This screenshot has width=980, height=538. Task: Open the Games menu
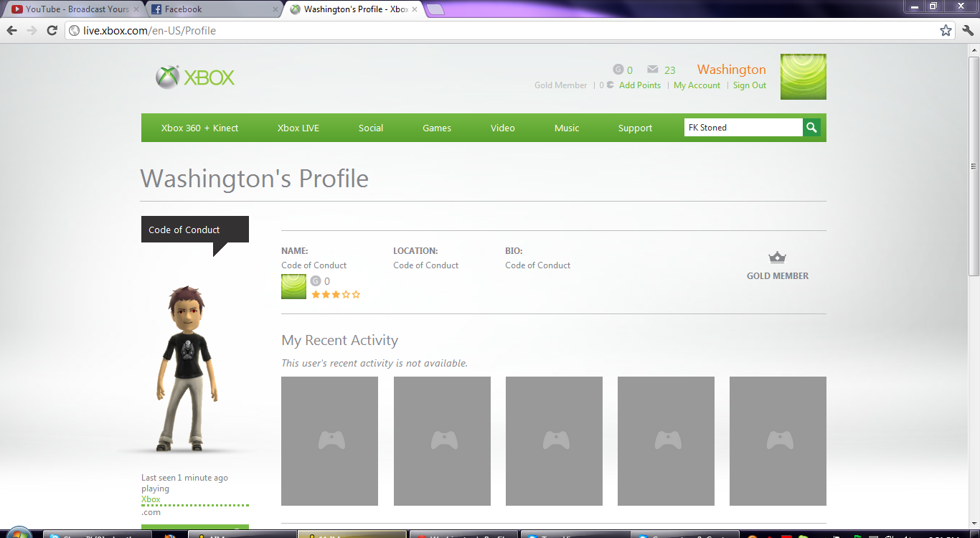[437, 128]
